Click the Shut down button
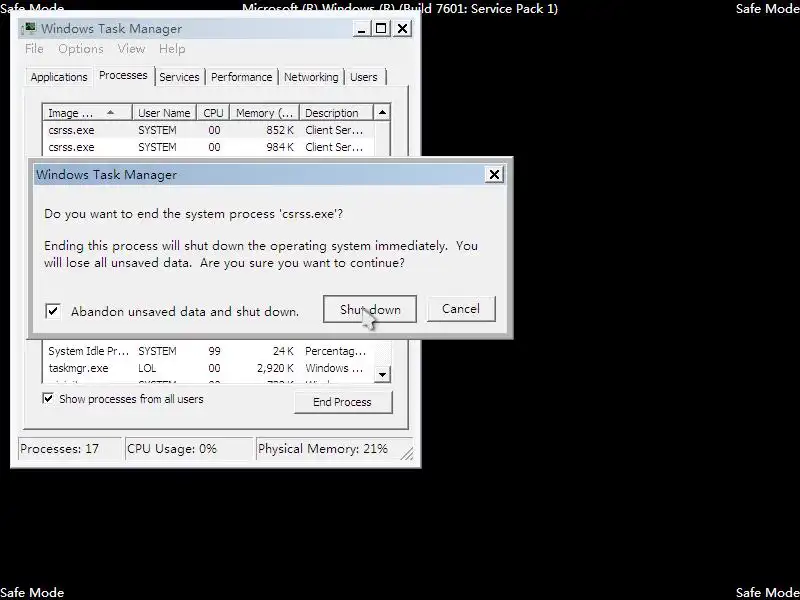 [370, 309]
